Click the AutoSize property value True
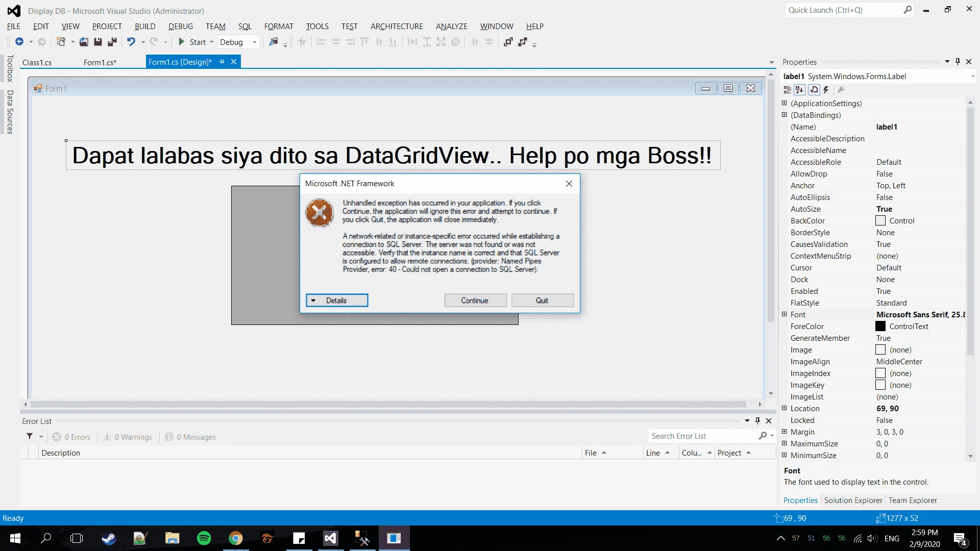The image size is (980, 551). [884, 209]
